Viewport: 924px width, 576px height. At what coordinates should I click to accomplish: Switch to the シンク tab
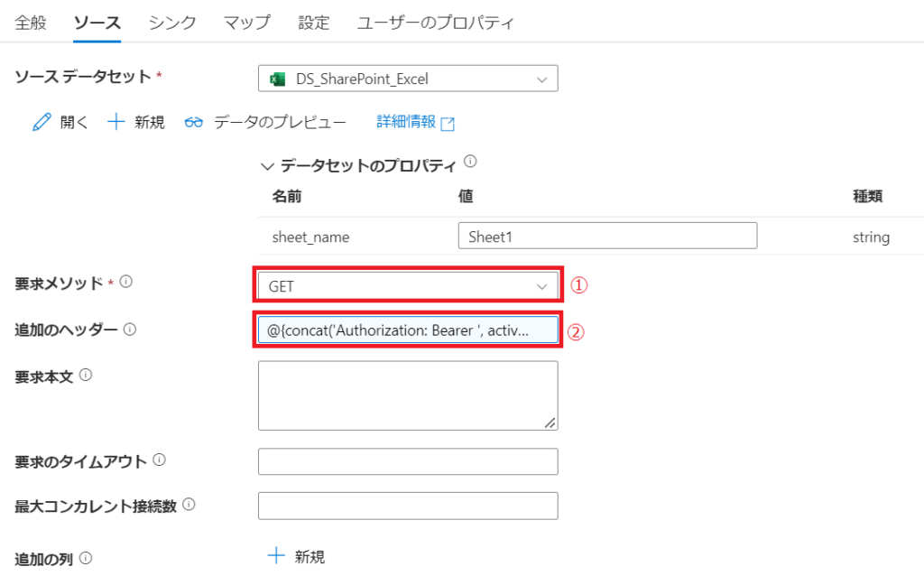[172, 23]
